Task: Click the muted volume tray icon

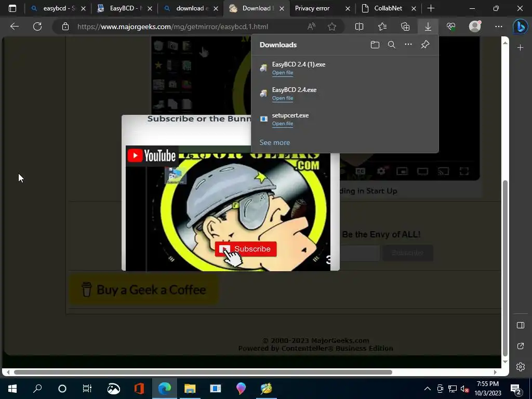Action: coord(465,389)
